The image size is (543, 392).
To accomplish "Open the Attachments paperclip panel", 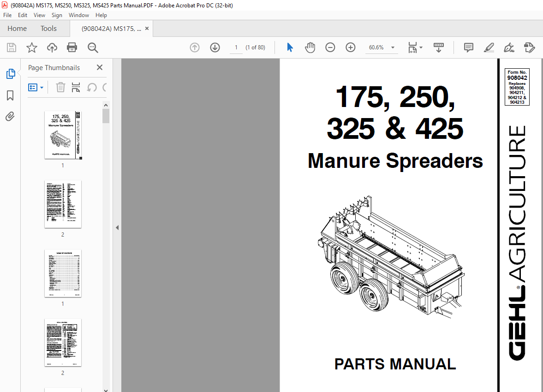I will tap(10, 116).
